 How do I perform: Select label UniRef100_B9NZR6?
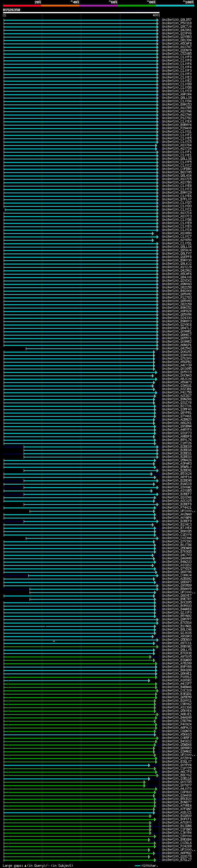[177, 399]
